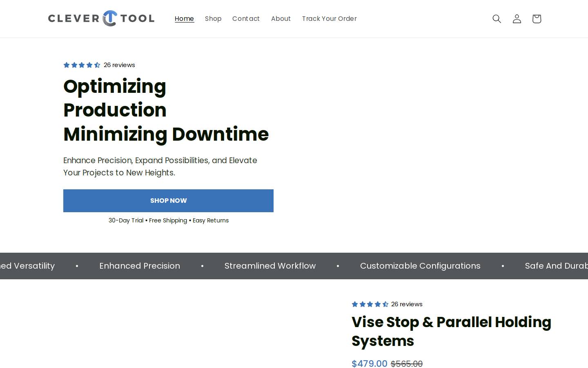Image resolution: width=588 pixels, height=368 pixels.
Task: Open the Contact page link
Action: 246,19
